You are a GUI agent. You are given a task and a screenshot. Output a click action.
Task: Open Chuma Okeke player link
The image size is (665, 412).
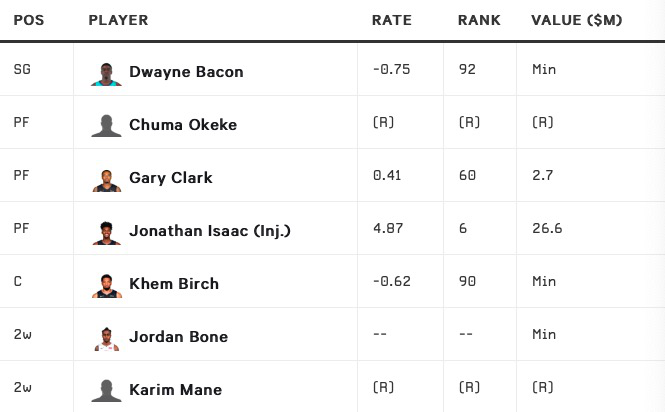pos(182,125)
